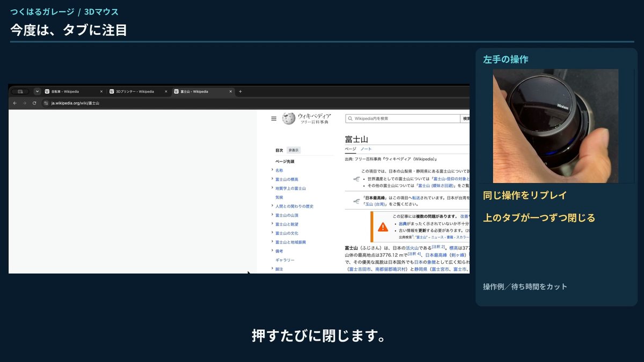Open the 富士山 (曖昧さ回避) link
This screenshot has height=362, width=644.
(435, 186)
